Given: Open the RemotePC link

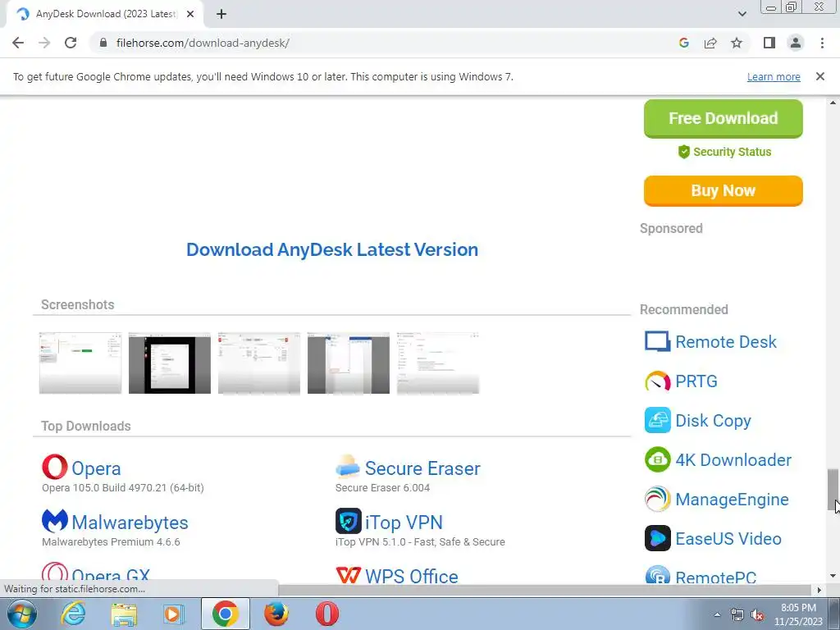Looking at the screenshot, I should pyautogui.click(x=715, y=577).
